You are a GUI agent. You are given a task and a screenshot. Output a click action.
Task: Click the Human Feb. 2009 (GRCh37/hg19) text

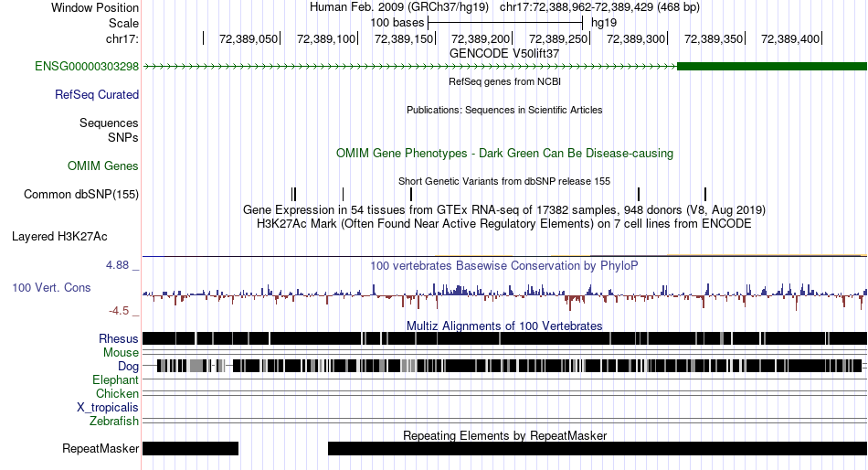pyautogui.click(x=399, y=7)
